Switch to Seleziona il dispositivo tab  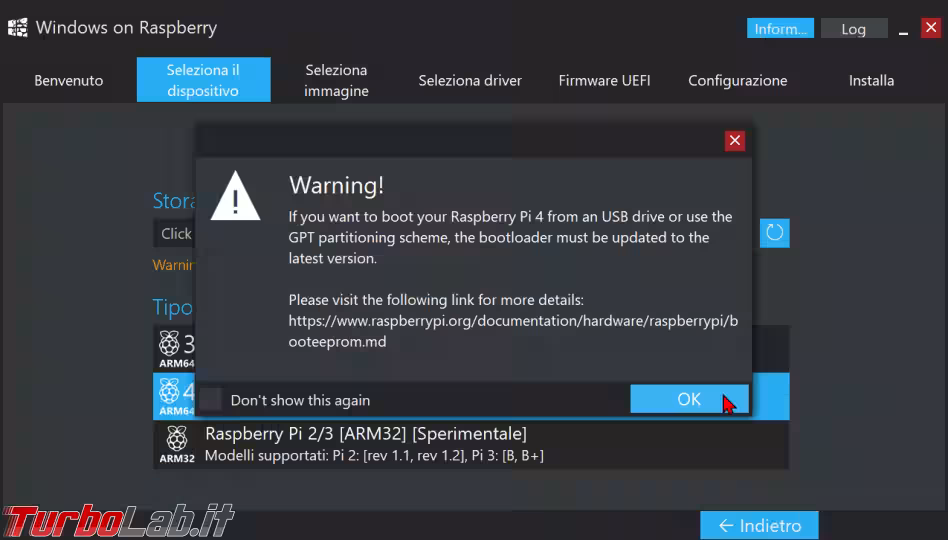click(203, 80)
